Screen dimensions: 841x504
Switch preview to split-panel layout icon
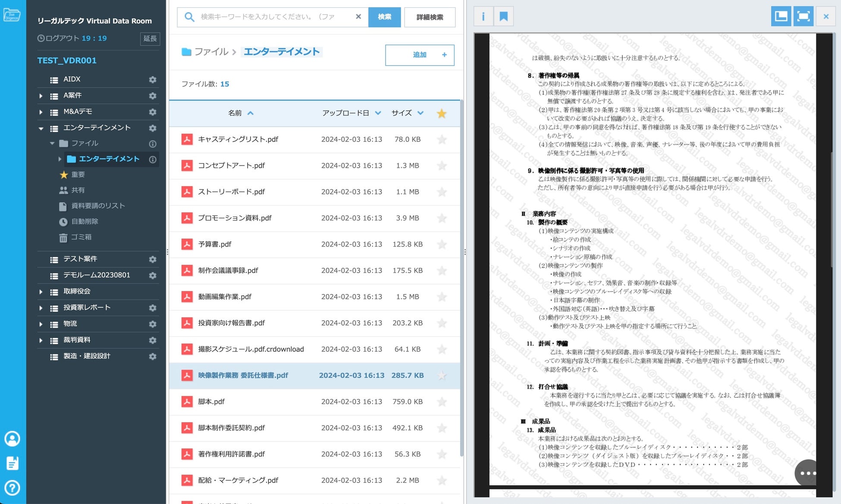(x=781, y=16)
